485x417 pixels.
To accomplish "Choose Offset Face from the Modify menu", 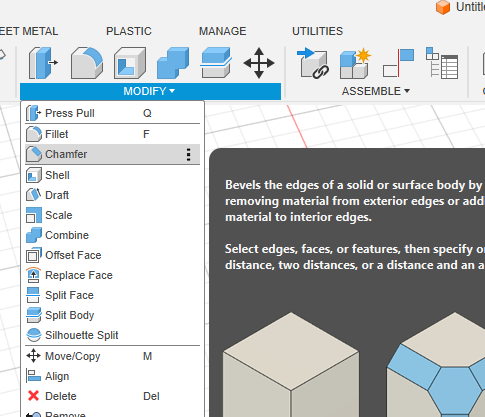I will (x=113, y=255).
